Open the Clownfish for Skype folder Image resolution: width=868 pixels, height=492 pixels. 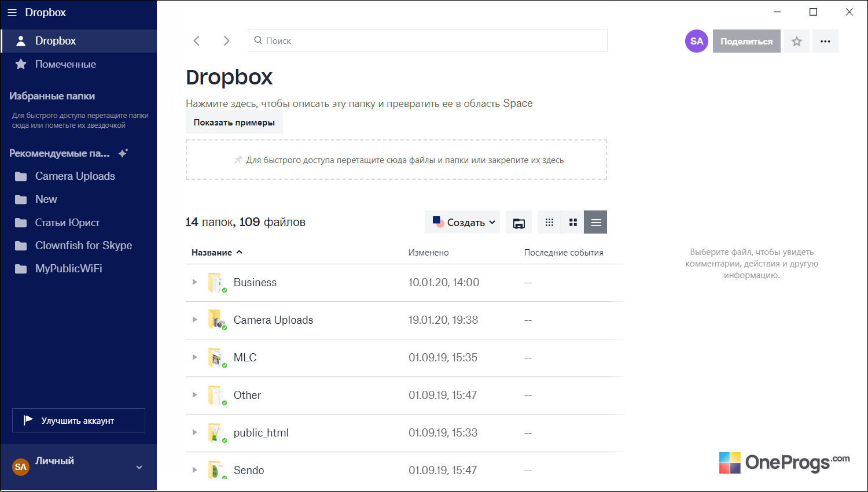coord(79,246)
